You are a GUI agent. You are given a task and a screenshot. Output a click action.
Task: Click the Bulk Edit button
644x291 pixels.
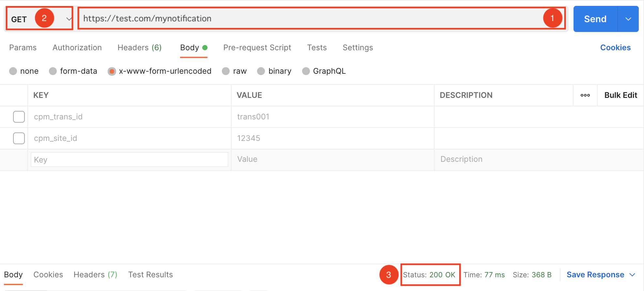[621, 95]
